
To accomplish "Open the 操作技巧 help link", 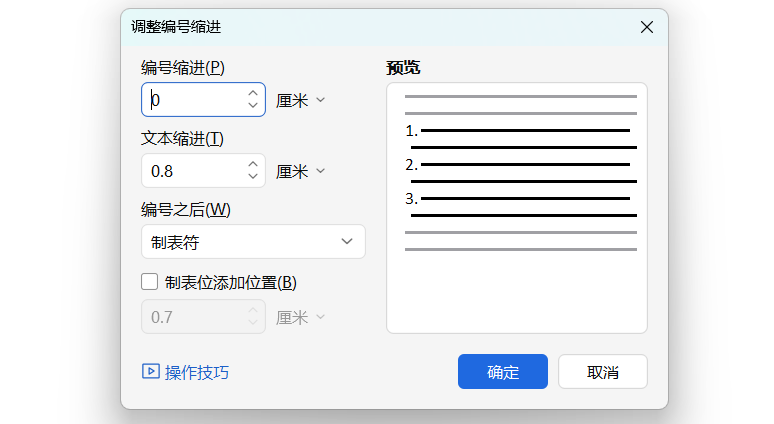I will point(197,372).
